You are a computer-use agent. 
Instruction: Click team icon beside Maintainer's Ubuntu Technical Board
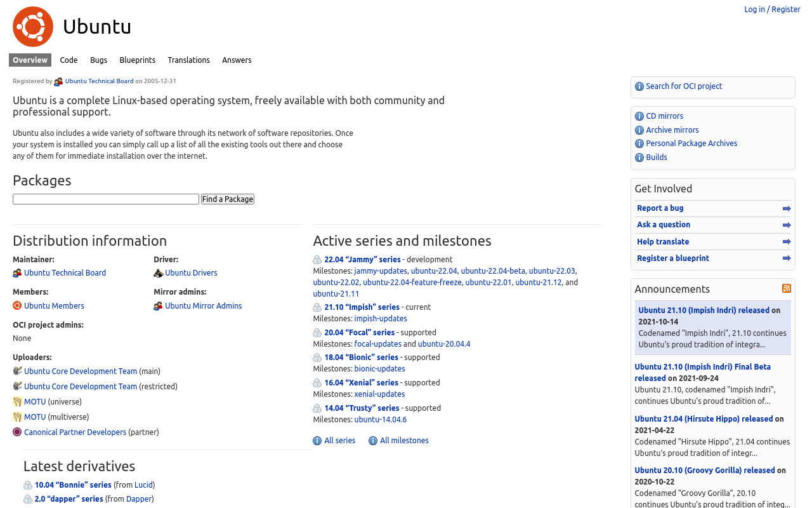(x=17, y=273)
